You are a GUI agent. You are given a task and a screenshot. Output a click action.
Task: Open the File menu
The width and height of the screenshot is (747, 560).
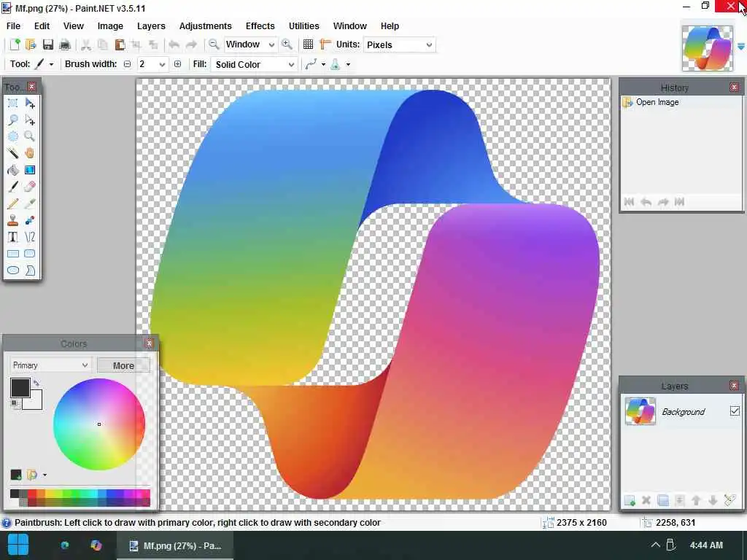pos(13,26)
